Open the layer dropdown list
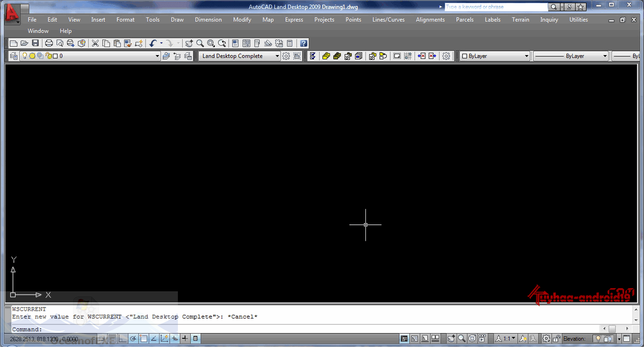This screenshot has width=644, height=347. [158, 56]
